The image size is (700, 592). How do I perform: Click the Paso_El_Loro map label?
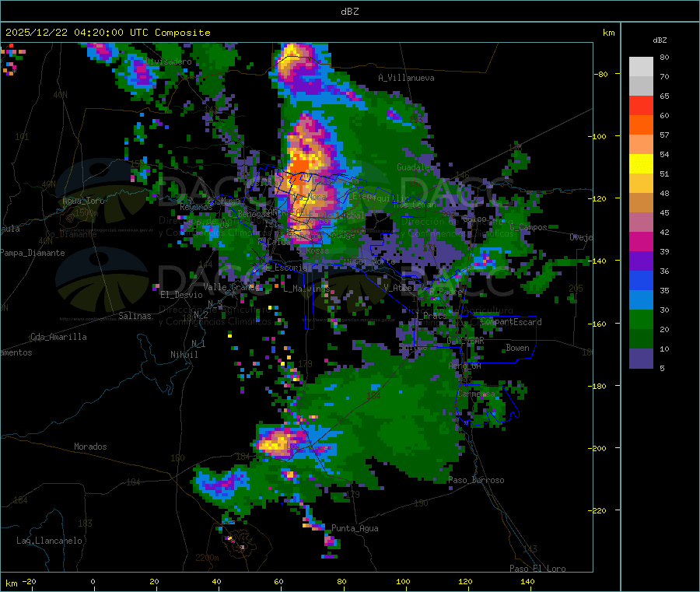[537, 569]
